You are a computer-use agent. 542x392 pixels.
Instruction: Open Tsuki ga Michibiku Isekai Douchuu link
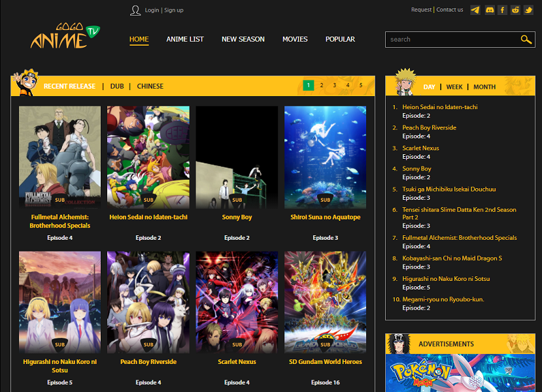tap(449, 189)
